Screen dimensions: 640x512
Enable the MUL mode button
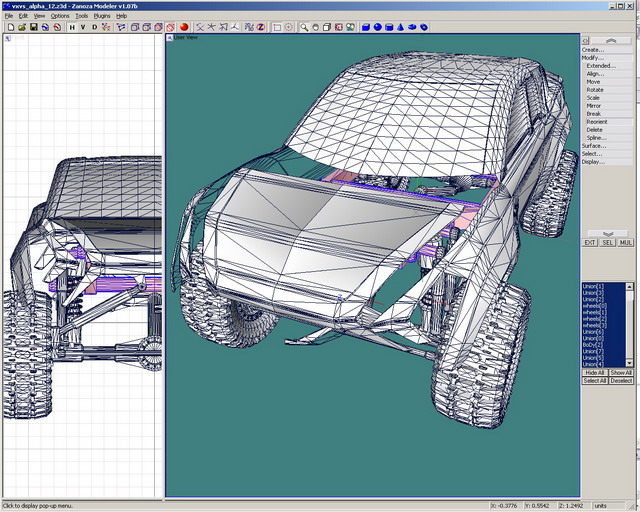[625, 242]
